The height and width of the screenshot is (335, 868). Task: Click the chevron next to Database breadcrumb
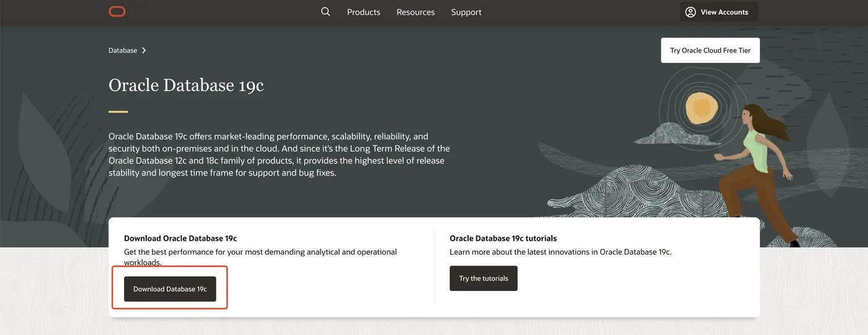(144, 50)
